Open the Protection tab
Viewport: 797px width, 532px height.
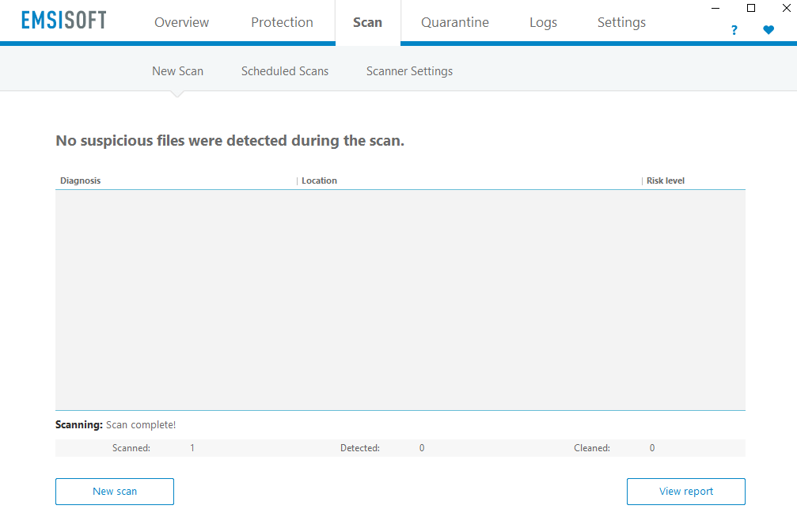282,22
